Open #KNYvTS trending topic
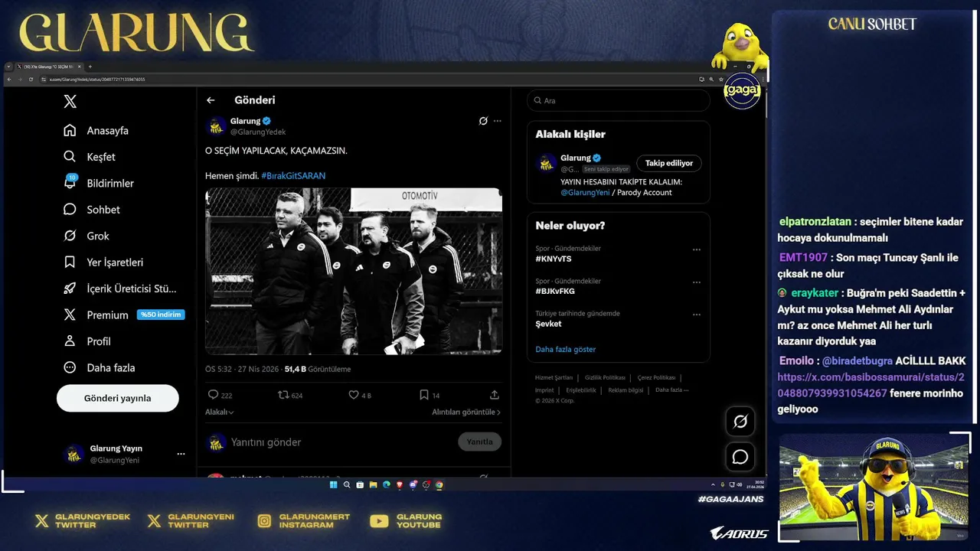Screen dimensions: 980x551 pyautogui.click(x=554, y=259)
